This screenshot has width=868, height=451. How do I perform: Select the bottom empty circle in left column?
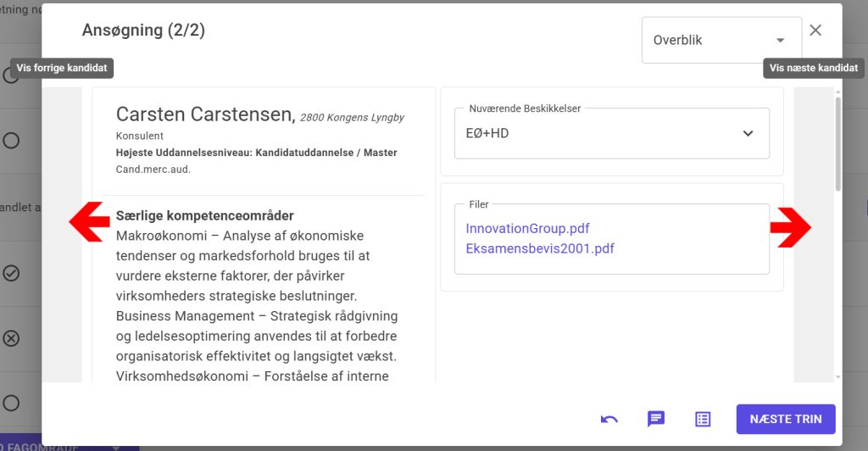pyautogui.click(x=11, y=403)
